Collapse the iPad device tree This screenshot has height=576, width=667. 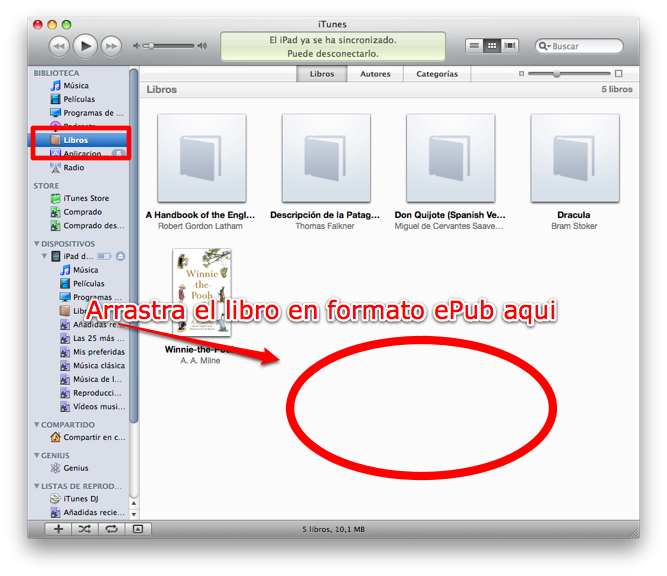44,256
